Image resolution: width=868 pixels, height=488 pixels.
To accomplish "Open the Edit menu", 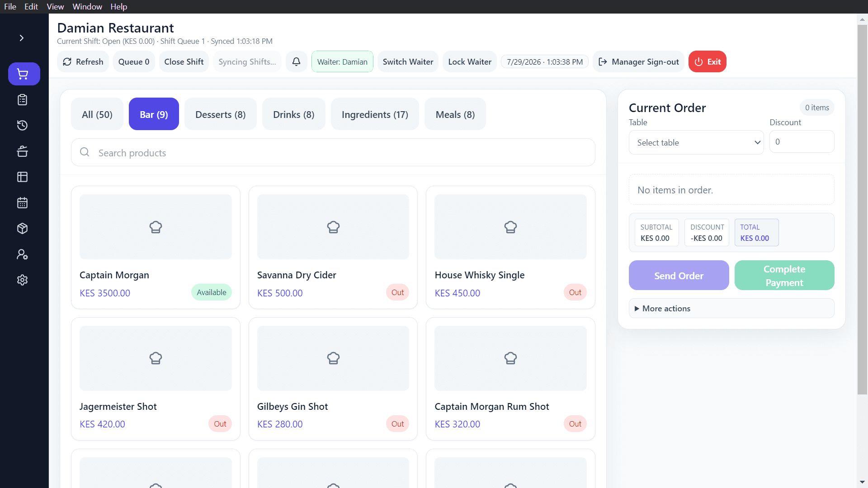I will click(31, 7).
